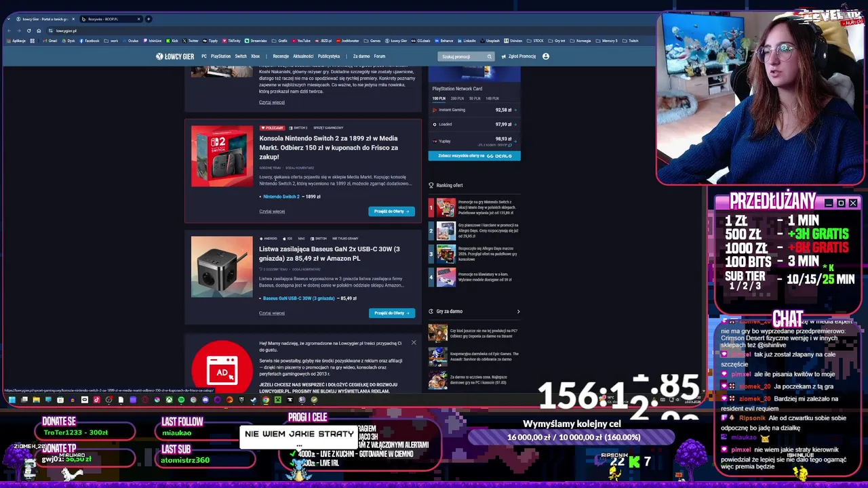This screenshot has height=488, width=868.
Task: Click the Loaded 97,99 zł offer
Action: click(475, 124)
